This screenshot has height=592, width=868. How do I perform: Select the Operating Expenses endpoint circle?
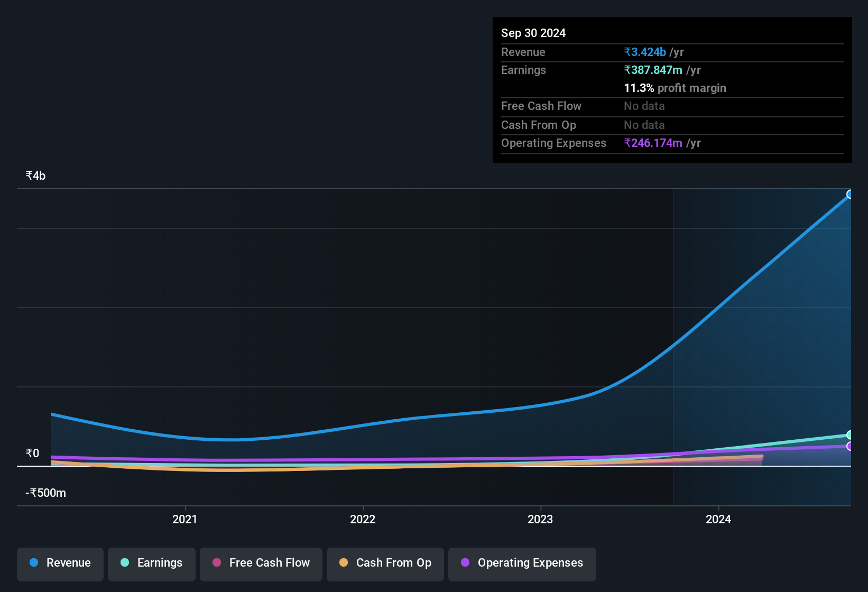[850, 447]
